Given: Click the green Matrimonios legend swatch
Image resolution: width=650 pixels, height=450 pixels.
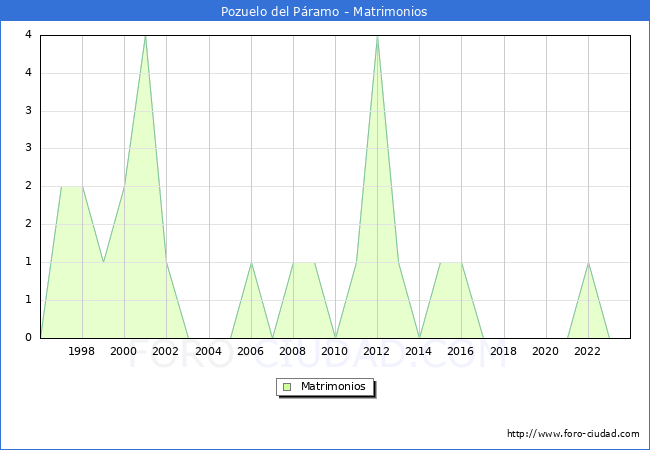Looking at the screenshot, I should click(287, 387).
